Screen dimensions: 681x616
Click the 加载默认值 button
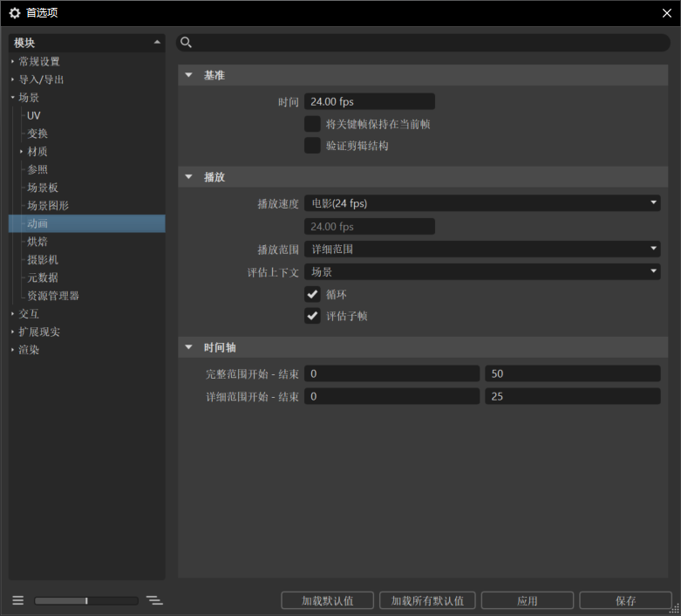tap(328, 600)
